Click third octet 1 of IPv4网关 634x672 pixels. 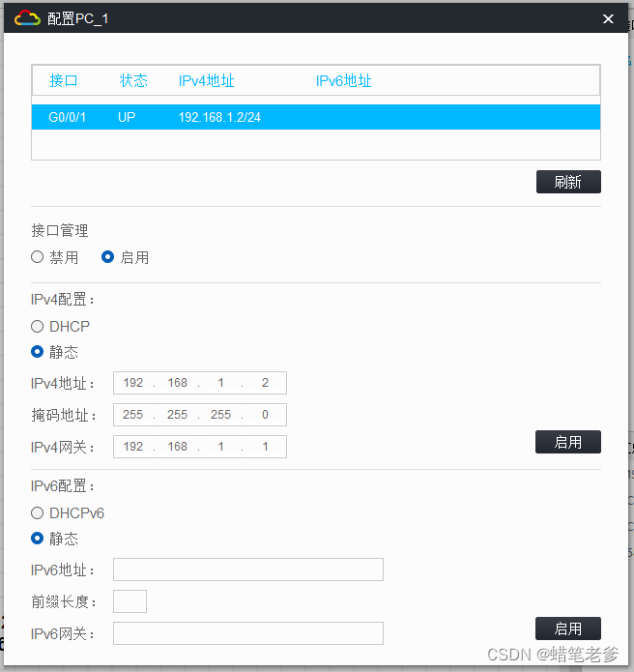220,447
